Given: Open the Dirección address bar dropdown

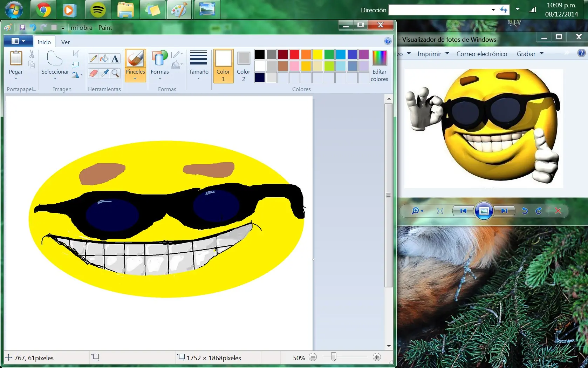Looking at the screenshot, I should coord(493,10).
